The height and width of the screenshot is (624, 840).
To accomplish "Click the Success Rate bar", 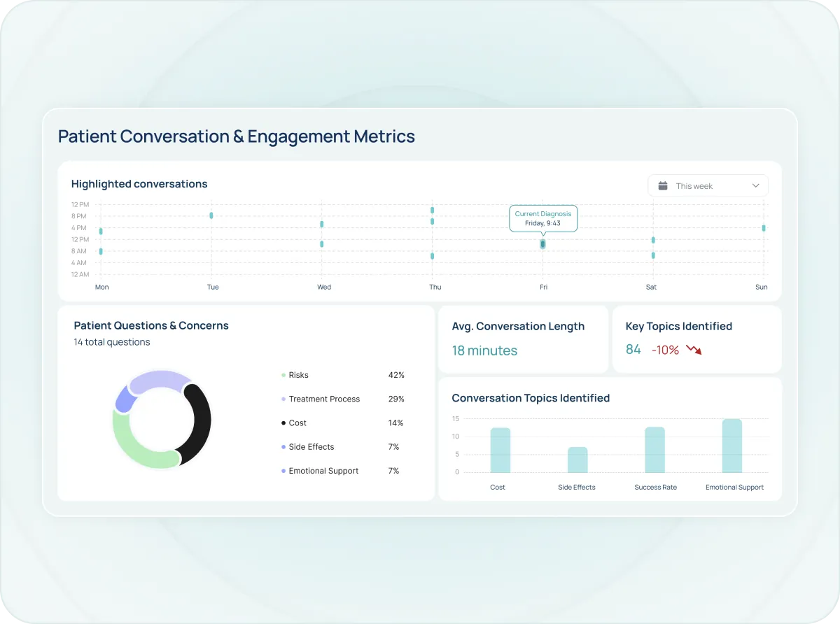I will (655, 449).
